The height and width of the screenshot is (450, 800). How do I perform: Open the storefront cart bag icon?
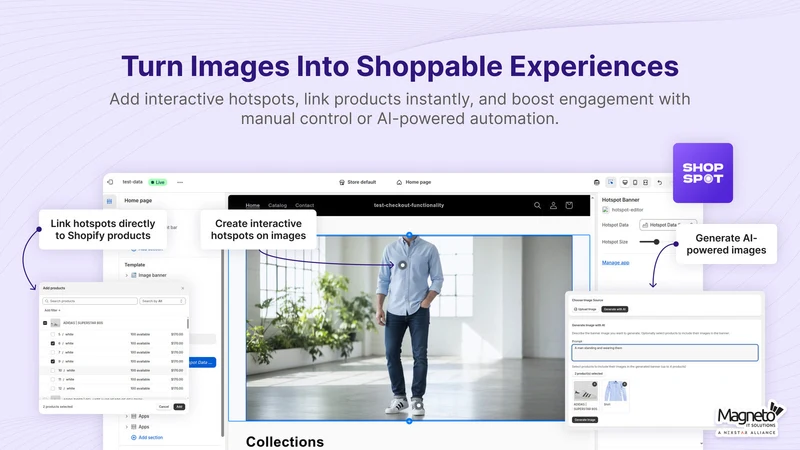[x=569, y=205]
